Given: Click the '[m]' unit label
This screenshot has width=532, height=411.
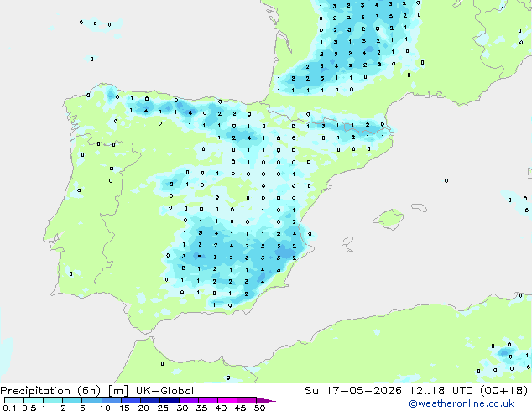Looking at the screenshot, I should [x=118, y=391].
